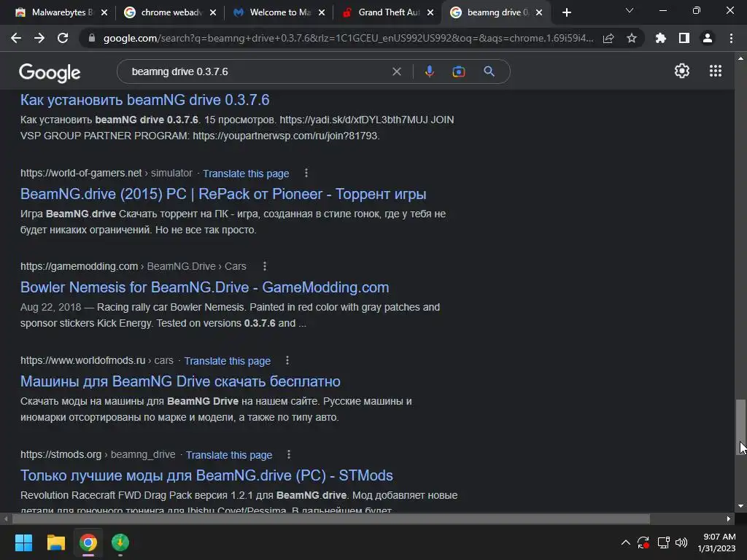Translate the world-of-gamers.net page
Viewport: 747px width, 560px height.
tap(246, 174)
